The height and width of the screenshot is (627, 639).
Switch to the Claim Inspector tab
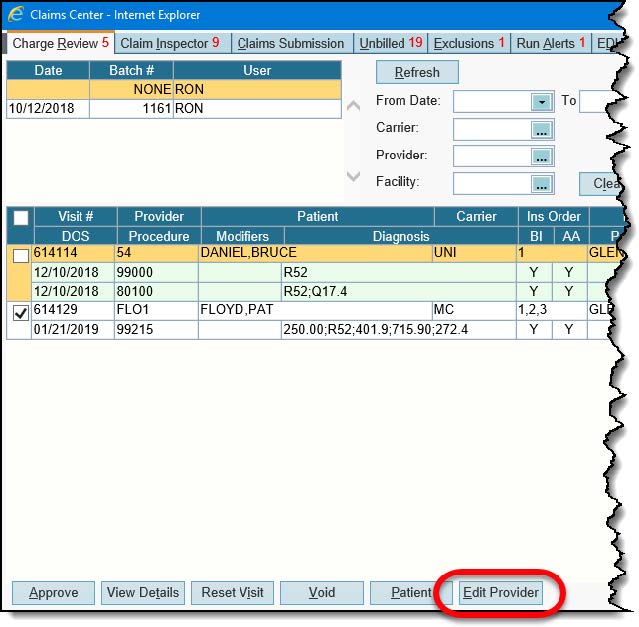(x=170, y=43)
